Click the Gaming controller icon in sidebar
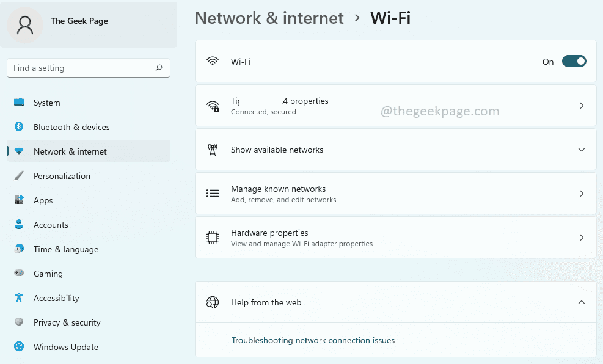 (x=19, y=274)
